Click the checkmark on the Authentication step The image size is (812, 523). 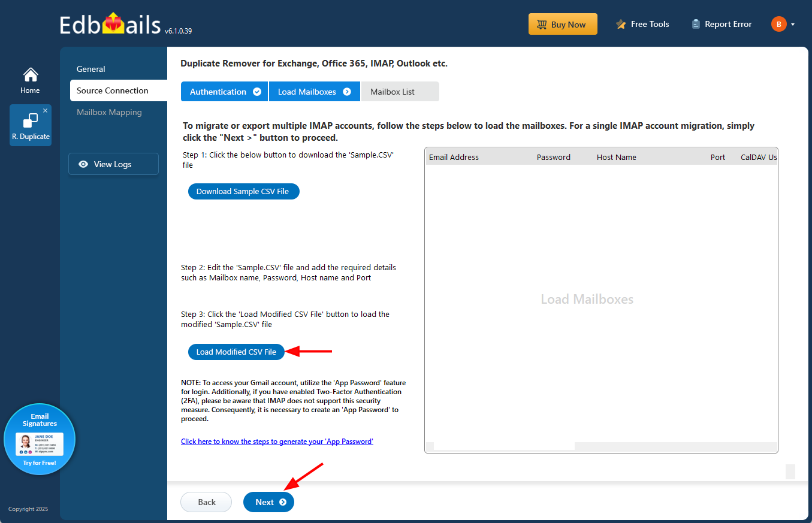click(x=258, y=91)
